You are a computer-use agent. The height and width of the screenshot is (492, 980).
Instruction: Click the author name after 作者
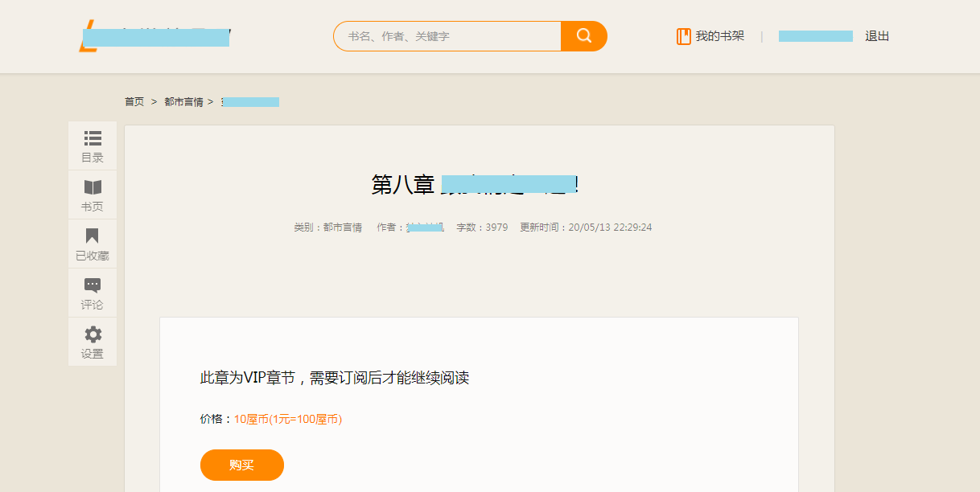[426, 228]
